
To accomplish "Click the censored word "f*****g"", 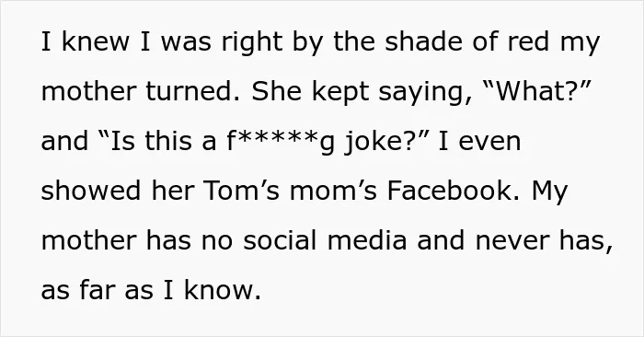I will click(281, 142).
